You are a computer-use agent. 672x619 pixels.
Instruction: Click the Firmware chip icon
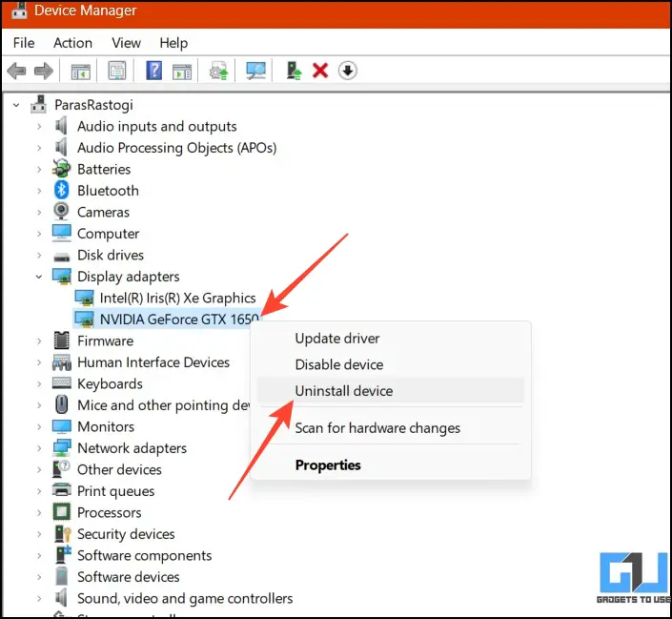[x=62, y=340]
